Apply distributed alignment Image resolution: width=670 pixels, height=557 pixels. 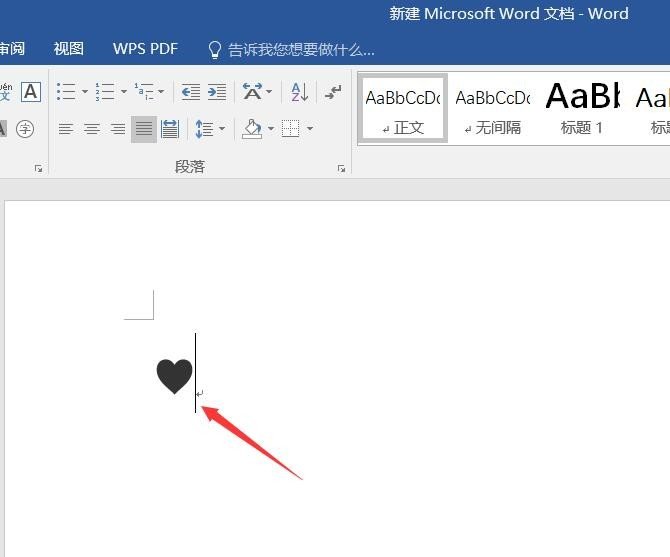click(170, 129)
